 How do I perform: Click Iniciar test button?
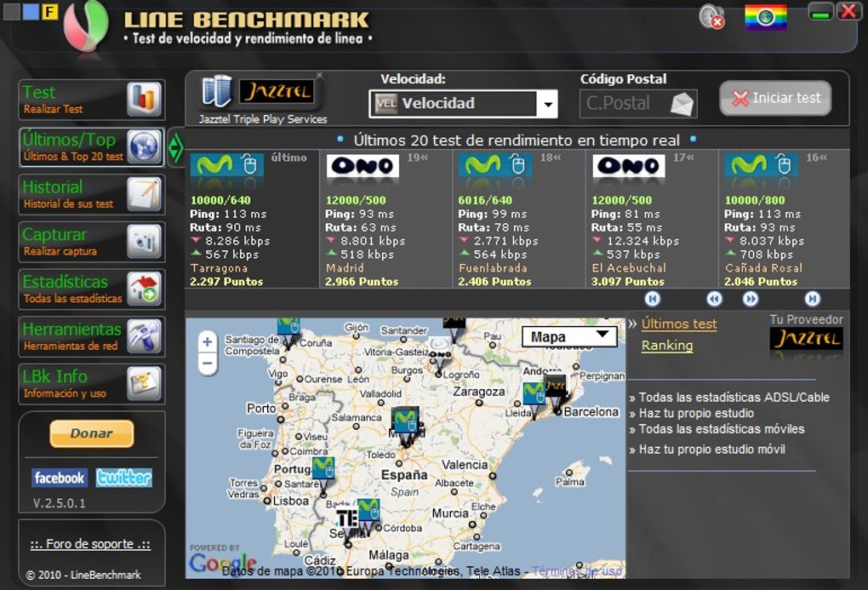click(775, 98)
